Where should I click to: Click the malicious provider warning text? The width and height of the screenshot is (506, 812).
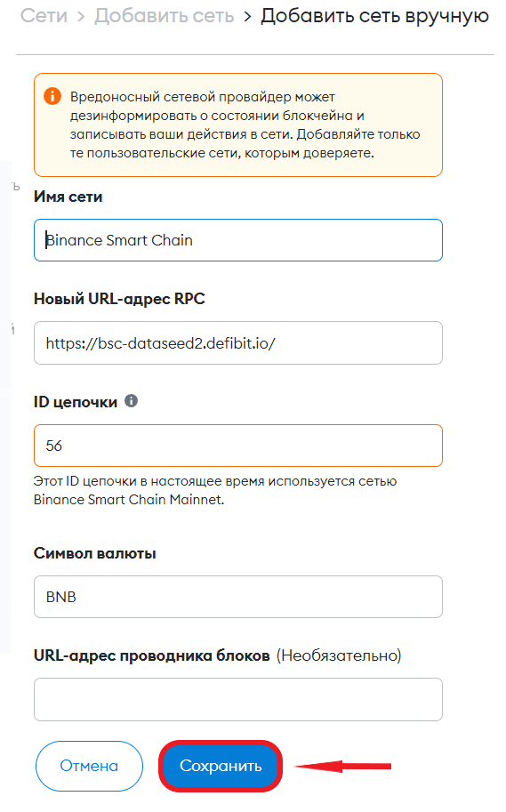coord(245,125)
